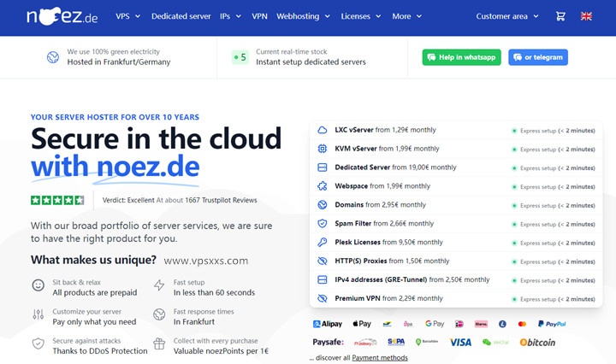
Task: Click the with noez.de heading
Action: [x=115, y=167]
